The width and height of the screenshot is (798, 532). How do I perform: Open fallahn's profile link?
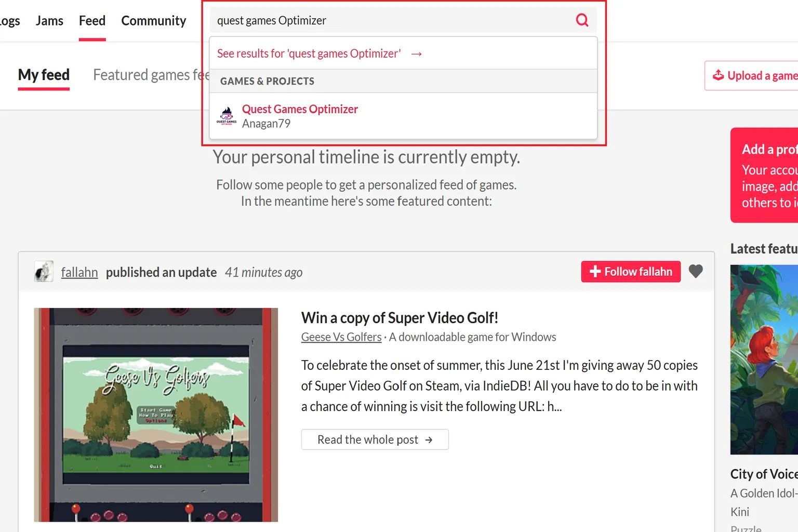[x=79, y=272]
